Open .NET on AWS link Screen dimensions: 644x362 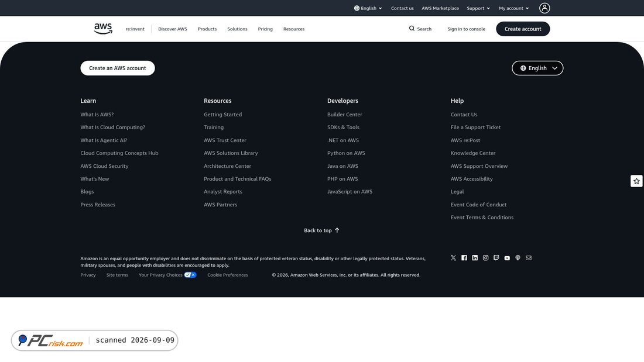coord(343,140)
